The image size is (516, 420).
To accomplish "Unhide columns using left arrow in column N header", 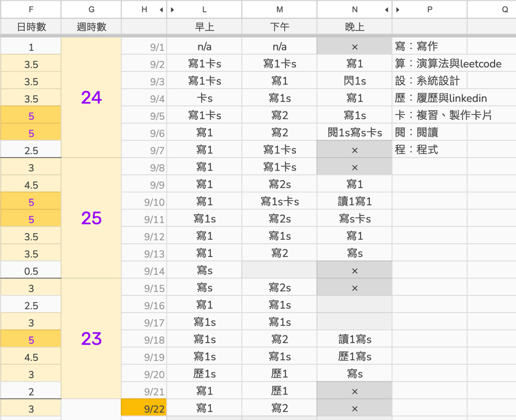I will [386, 10].
